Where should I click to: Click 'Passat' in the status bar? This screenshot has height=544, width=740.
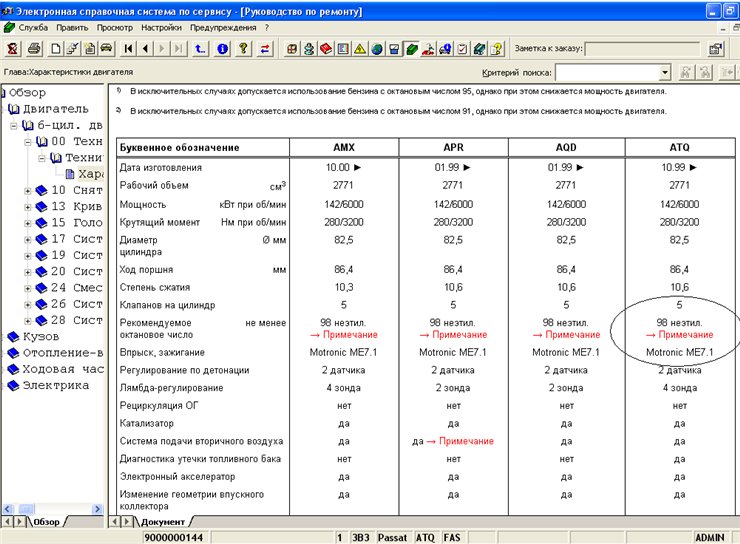point(393,537)
